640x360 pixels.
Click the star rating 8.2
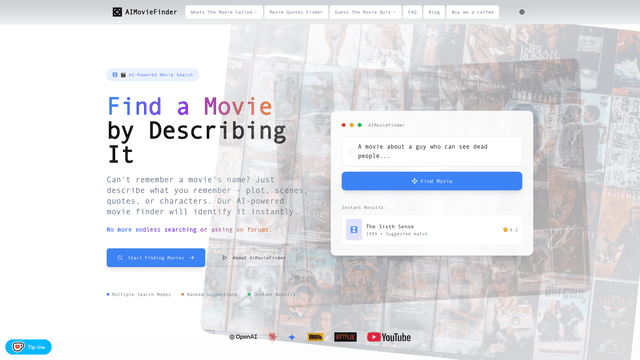[510, 230]
